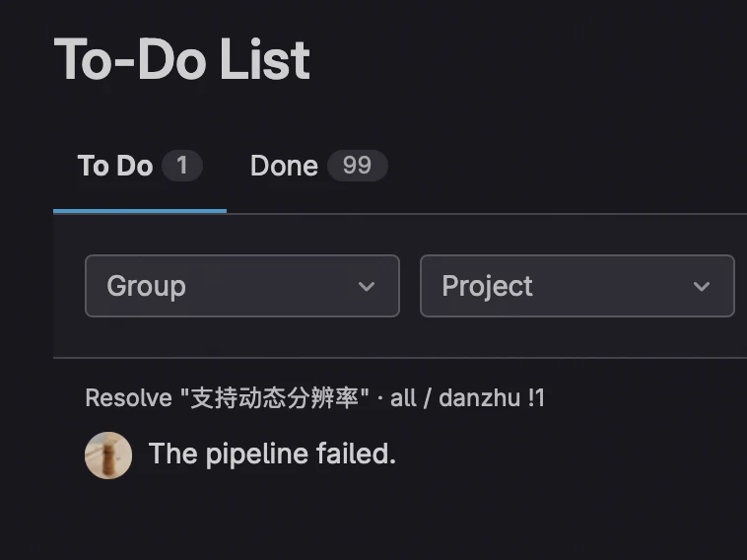This screenshot has width=747, height=560.
Task: Click the "Project" label inside the filter
Action: coord(487,286)
